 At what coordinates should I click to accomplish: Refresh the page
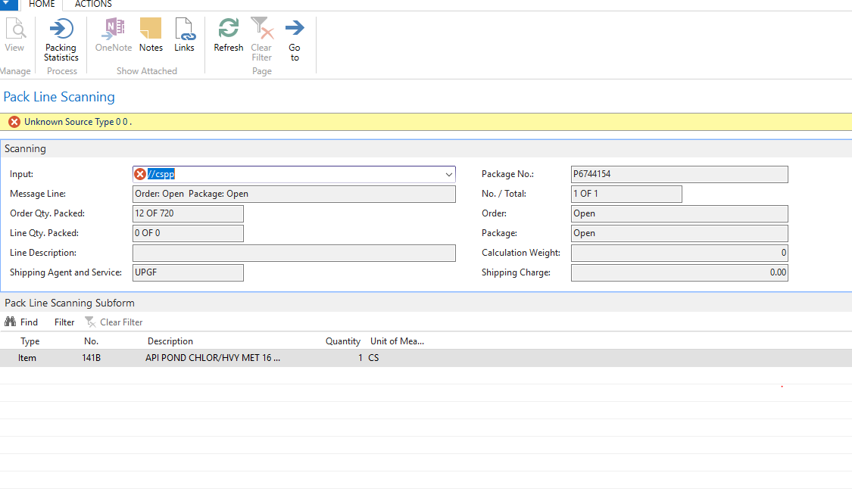(x=228, y=36)
